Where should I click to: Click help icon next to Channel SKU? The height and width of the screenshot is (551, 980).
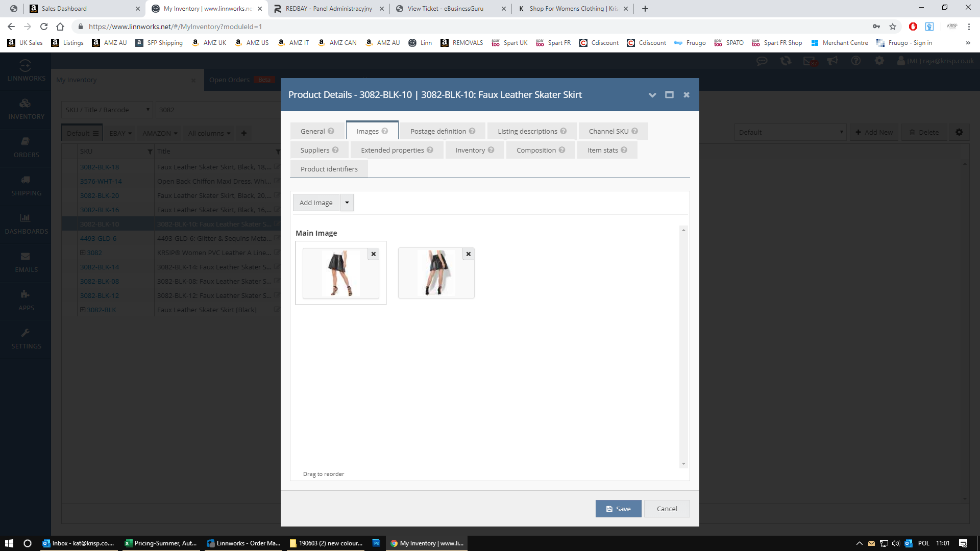click(634, 131)
